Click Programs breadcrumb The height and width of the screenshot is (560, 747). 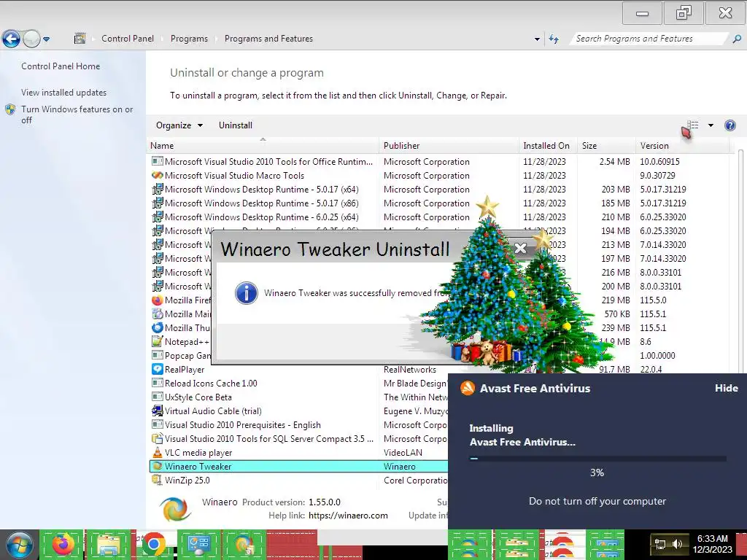189,39
